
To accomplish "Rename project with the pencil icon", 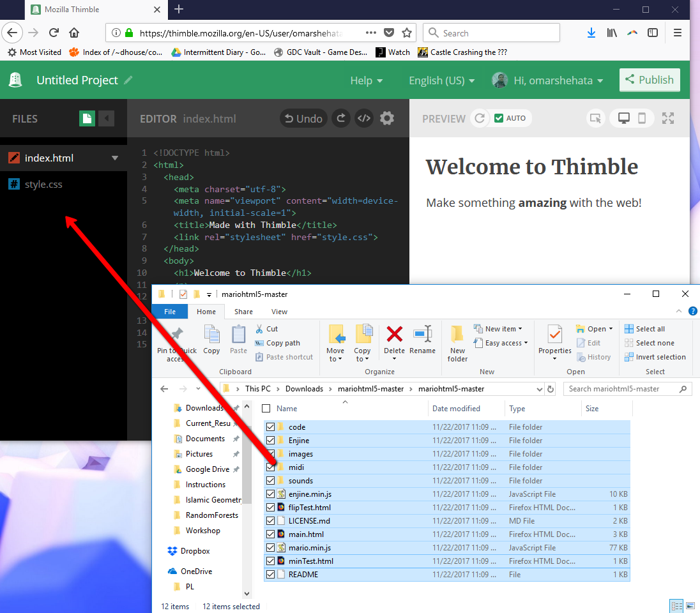I will click(128, 80).
